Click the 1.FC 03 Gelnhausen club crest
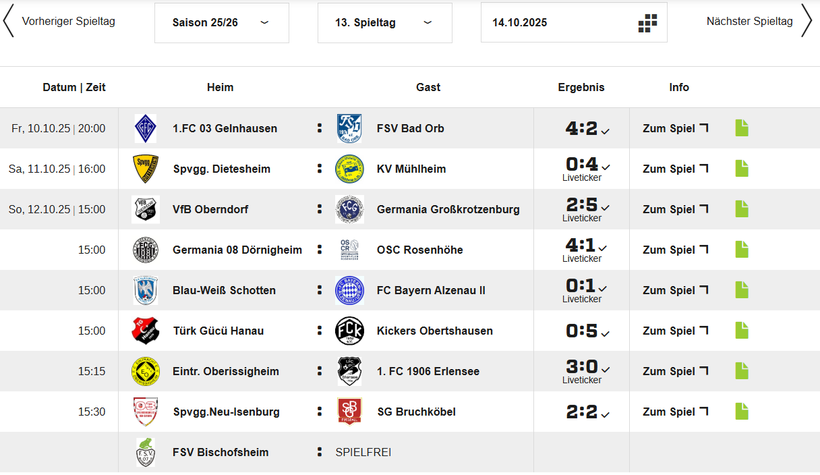The image size is (820, 475). [x=145, y=128]
